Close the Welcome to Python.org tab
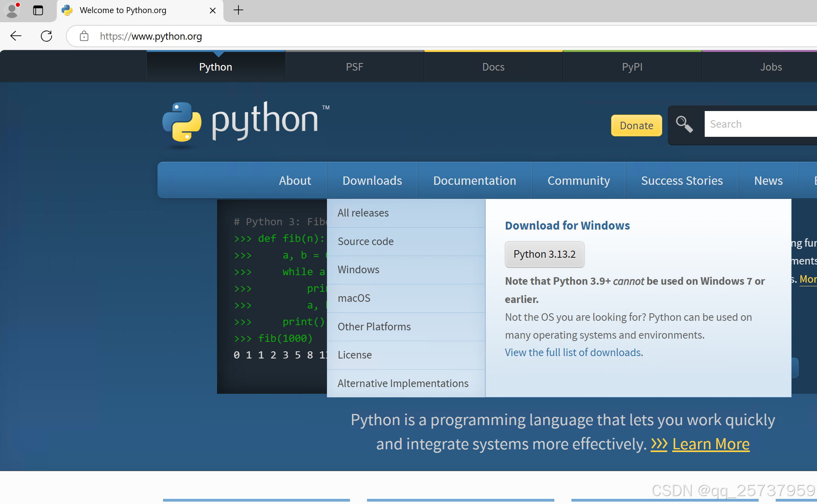 (213, 10)
